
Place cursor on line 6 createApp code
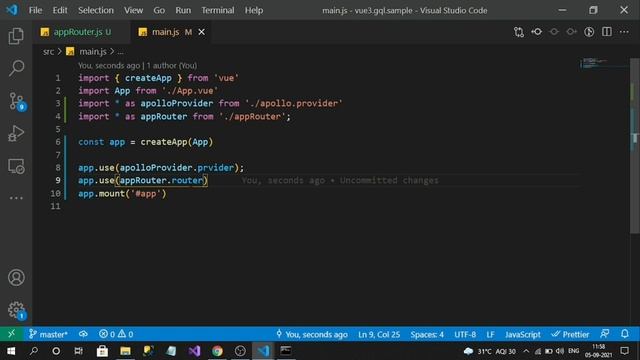point(176,142)
